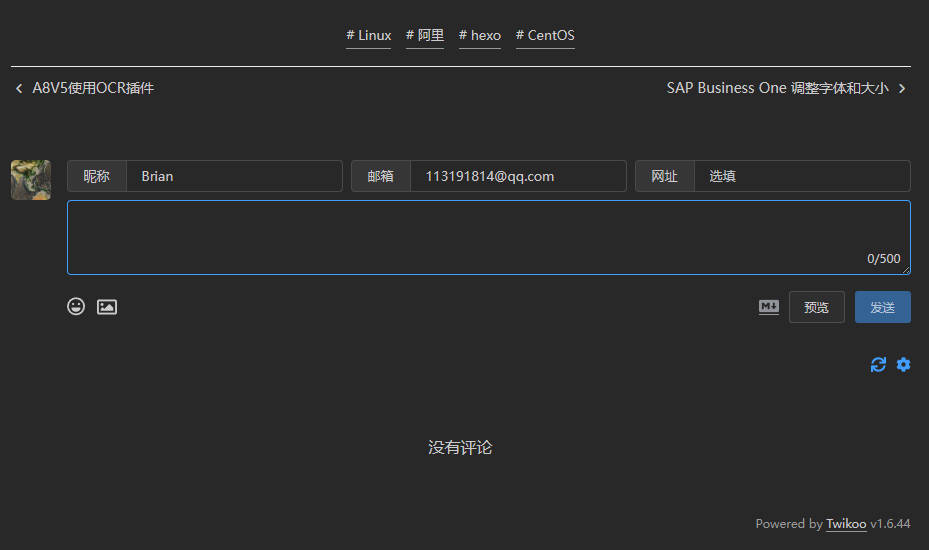
Task: Open the # Linux tag
Action: coord(369,36)
